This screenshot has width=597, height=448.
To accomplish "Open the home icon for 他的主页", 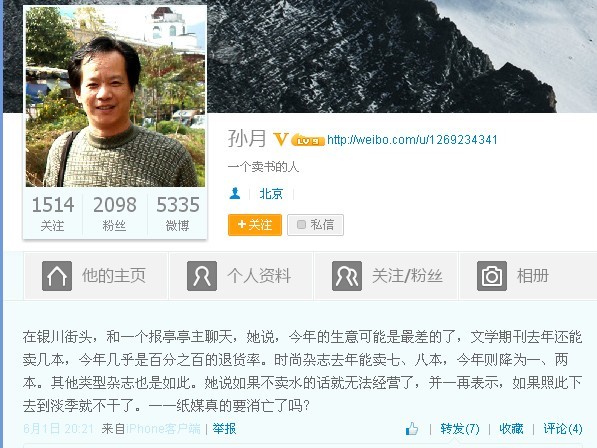I will click(x=57, y=276).
